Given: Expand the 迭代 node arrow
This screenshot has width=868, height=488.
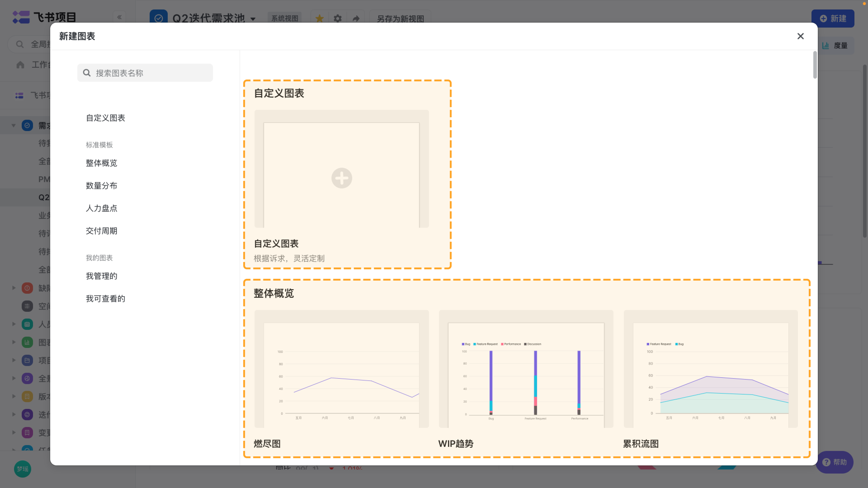Looking at the screenshot, I should [14, 414].
